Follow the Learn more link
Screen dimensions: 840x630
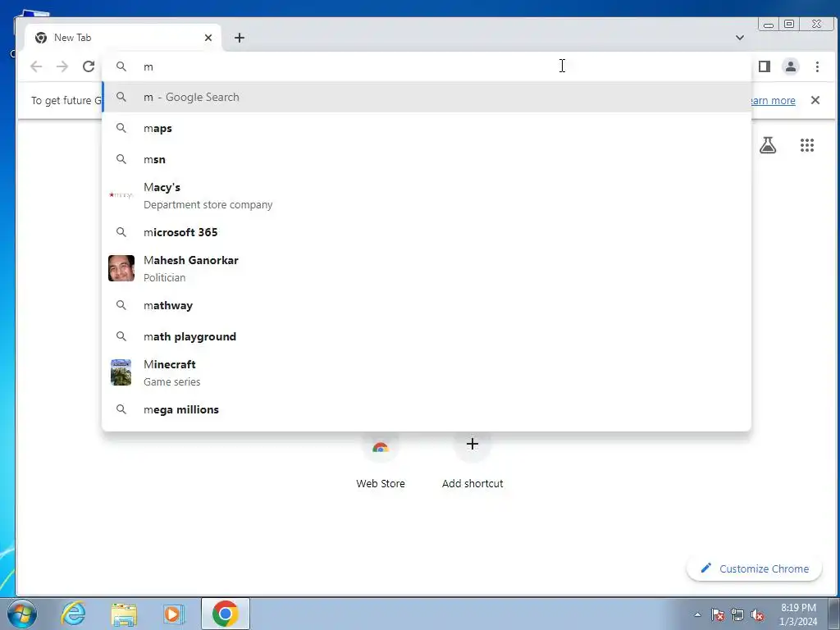click(x=773, y=101)
